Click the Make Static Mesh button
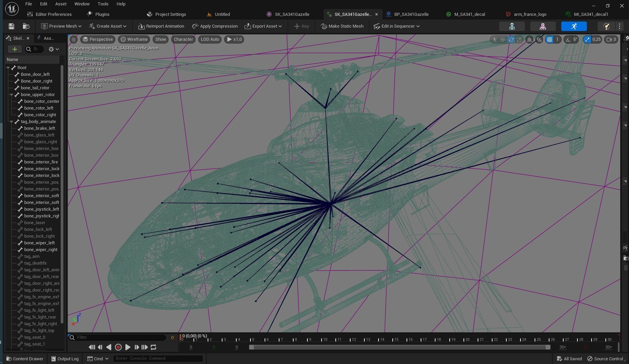 click(x=342, y=26)
